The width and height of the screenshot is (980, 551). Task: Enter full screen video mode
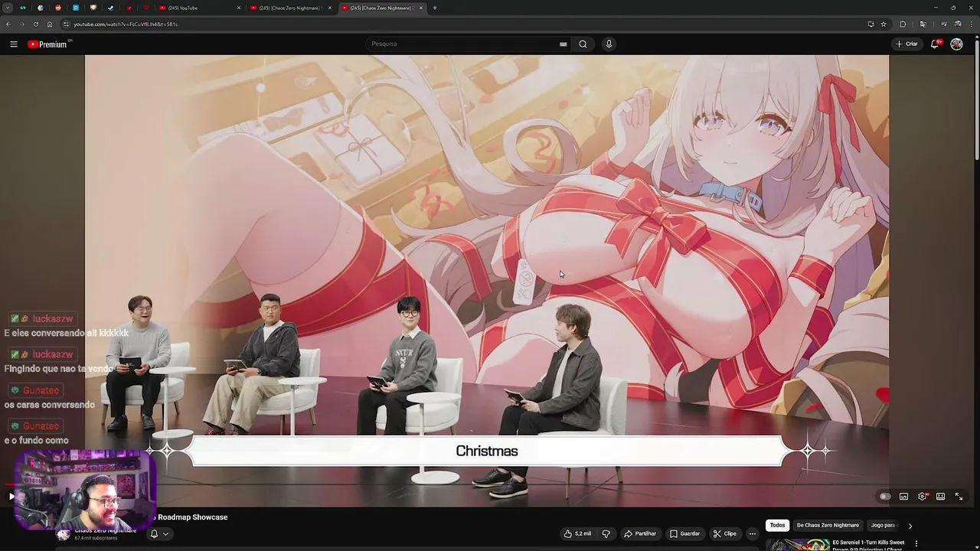959,497
